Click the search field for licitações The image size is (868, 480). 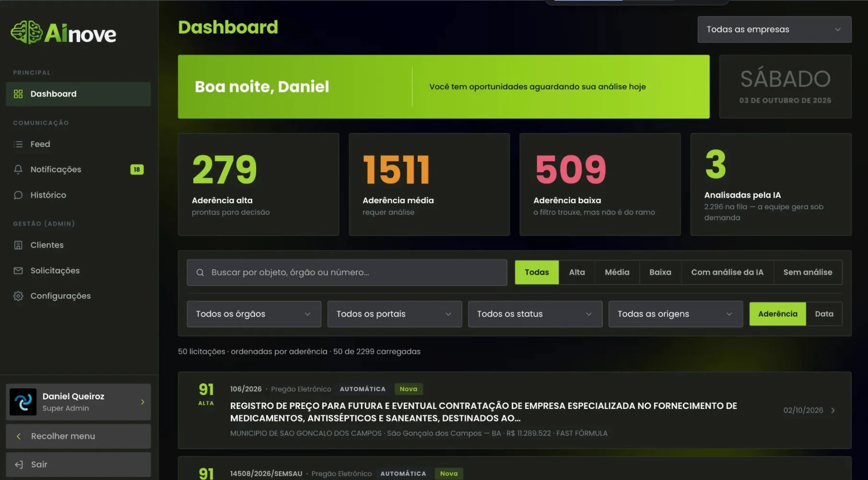(347, 272)
